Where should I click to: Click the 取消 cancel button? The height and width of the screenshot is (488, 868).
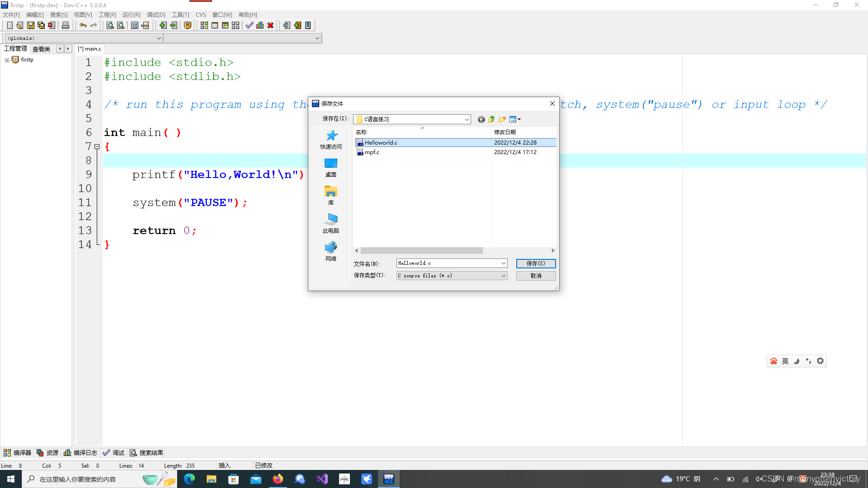[535, 275]
